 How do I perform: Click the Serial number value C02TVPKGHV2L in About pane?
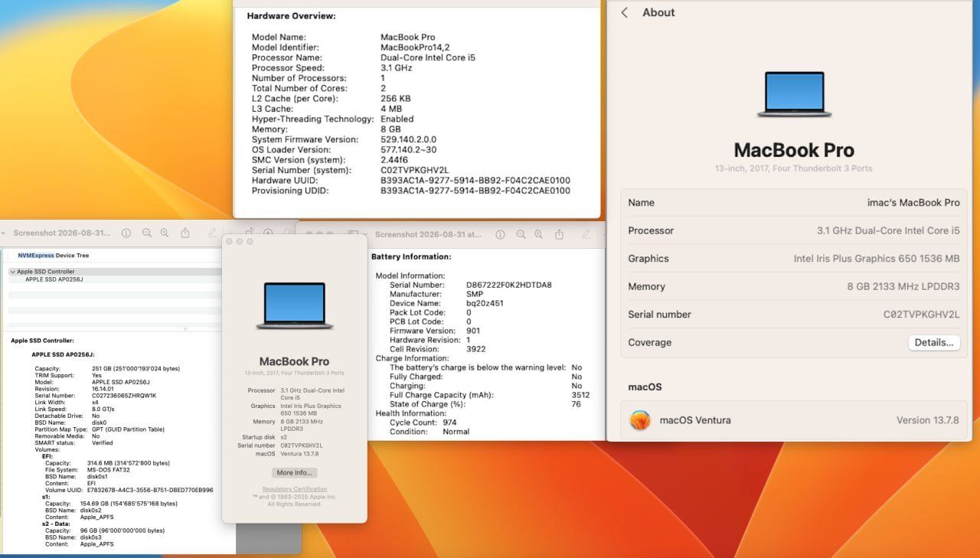[921, 315]
